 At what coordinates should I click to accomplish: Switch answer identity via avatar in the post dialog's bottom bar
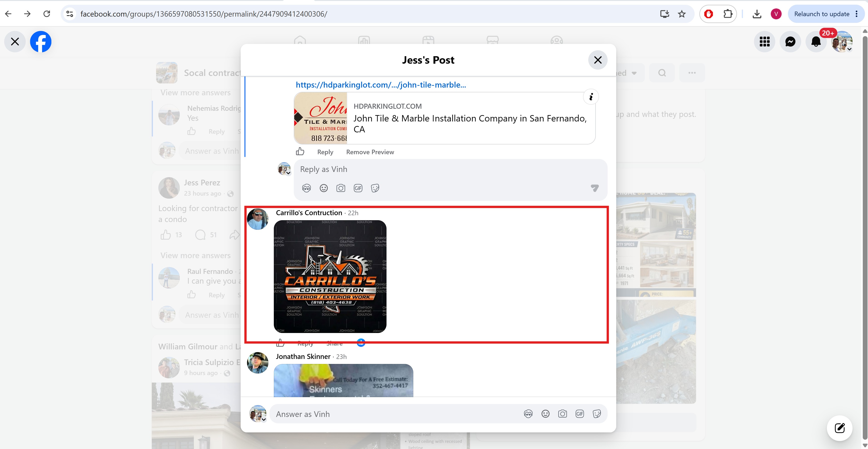coord(258,414)
